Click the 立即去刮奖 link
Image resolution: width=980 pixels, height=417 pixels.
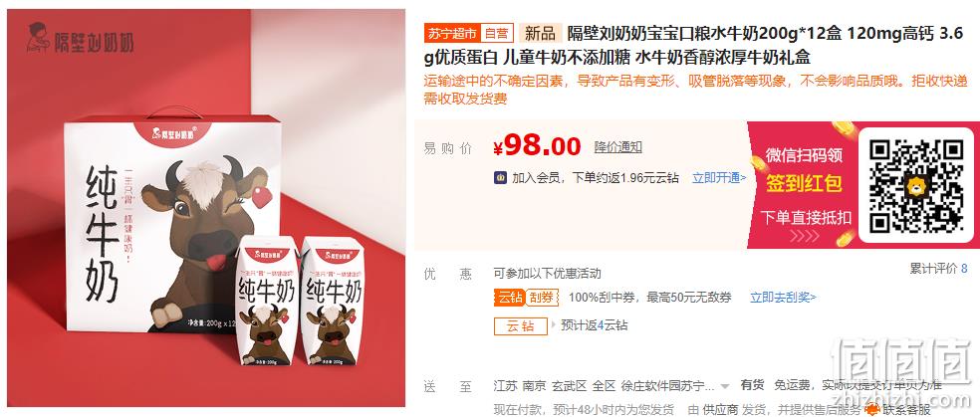[x=783, y=298]
